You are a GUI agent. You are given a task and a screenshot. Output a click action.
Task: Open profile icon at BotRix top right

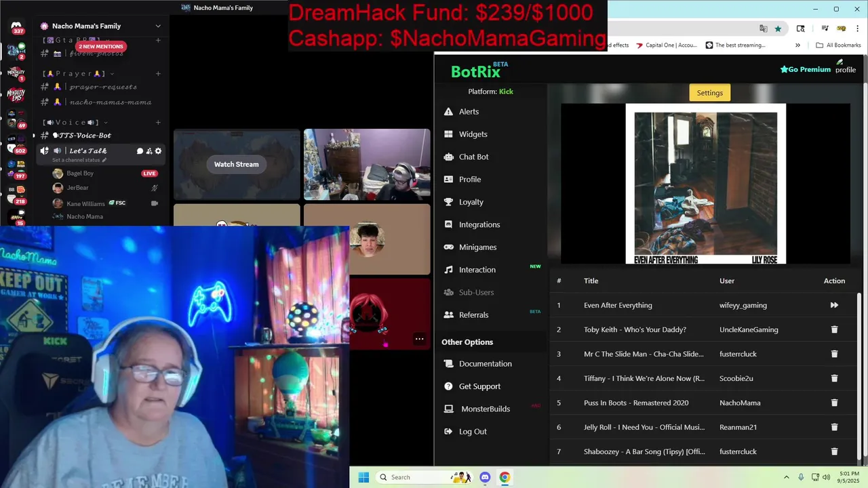tap(846, 66)
